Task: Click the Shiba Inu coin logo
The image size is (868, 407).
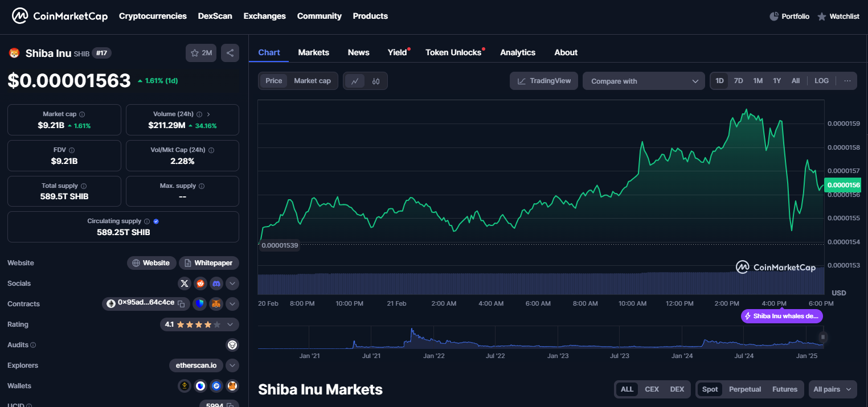Action: 14,54
